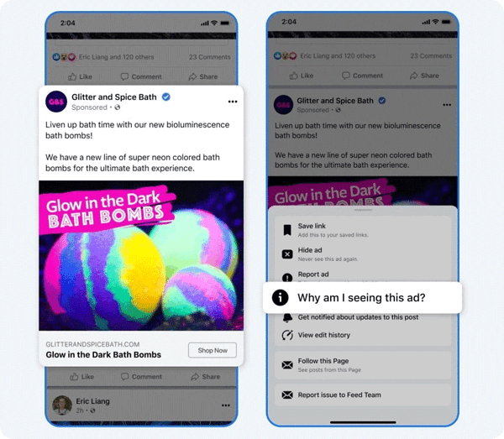Click the View edit history clock icon
The height and width of the screenshot is (439, 504).
click(287, 335)
